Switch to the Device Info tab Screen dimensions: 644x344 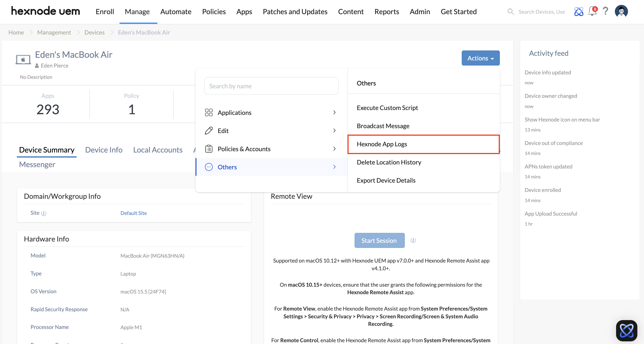pyautogui.click(x=104, y=150)
